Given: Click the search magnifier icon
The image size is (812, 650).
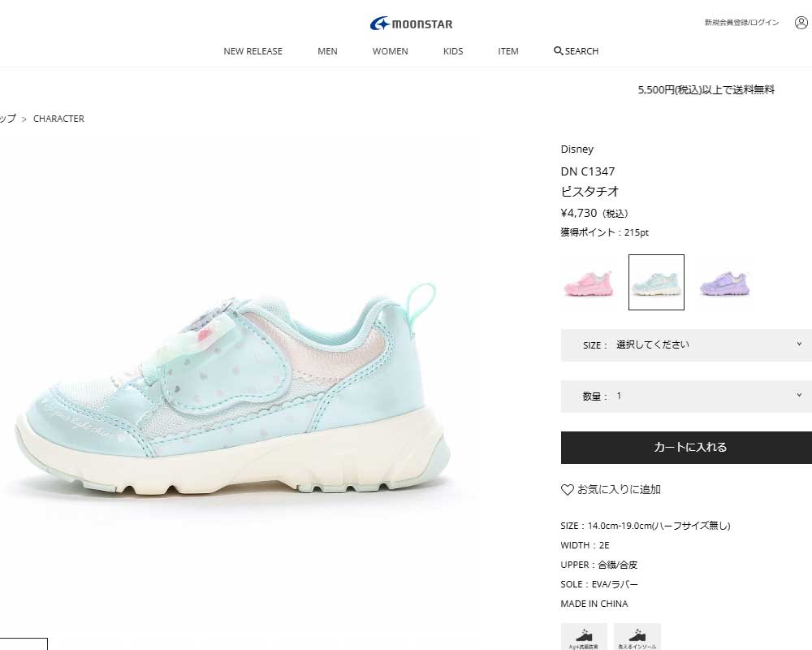Looking at the screenshot, I should (x=558, y=51).
